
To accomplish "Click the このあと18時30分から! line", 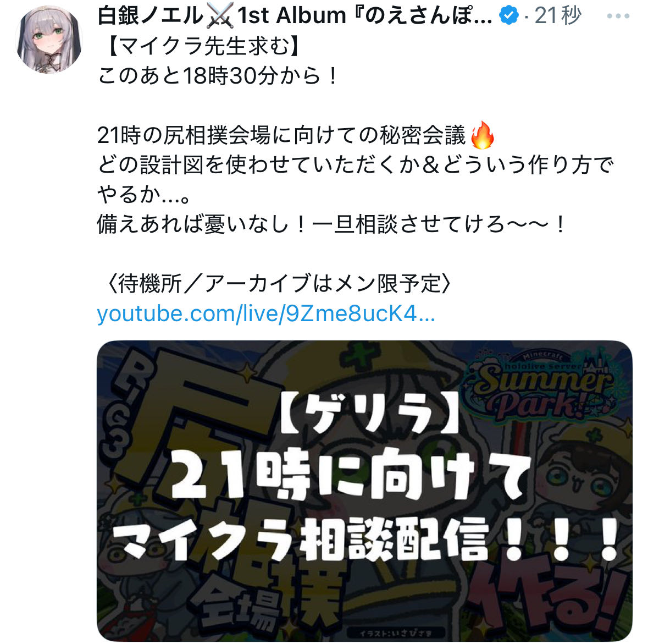I will pos(218,76).
